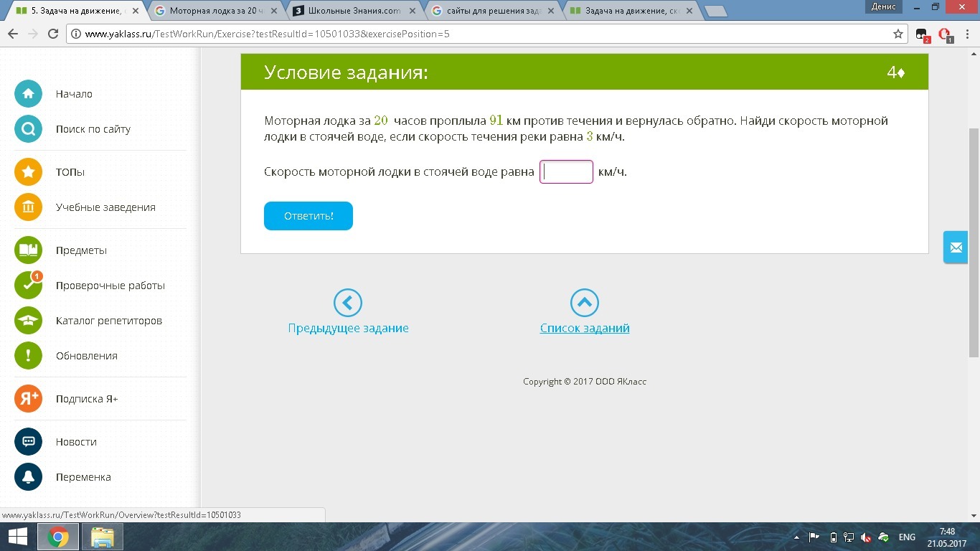Go to Предыдущее задание link
Viewport: 980px width, 551px height.
(x=348, y=328)
